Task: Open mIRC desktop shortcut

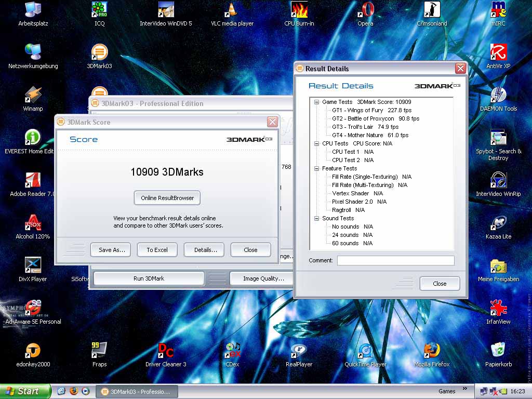Action: (x=498, y=14)
